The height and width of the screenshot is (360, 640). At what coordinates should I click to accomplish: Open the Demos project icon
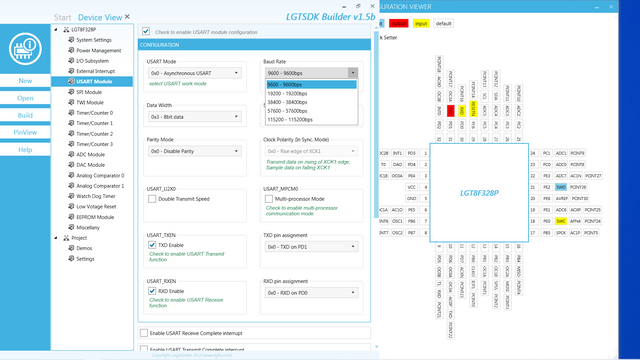tap(71, 248)
